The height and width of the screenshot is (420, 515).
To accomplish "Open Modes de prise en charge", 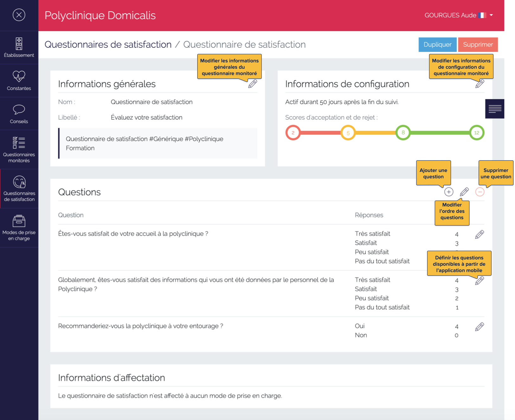I will tap(19, 226).
